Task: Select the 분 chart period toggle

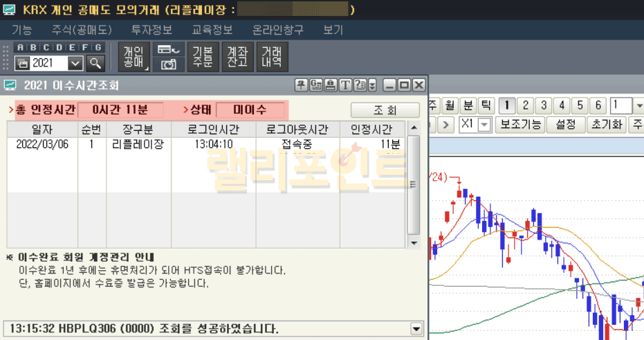Action: (x=468, y=106)
